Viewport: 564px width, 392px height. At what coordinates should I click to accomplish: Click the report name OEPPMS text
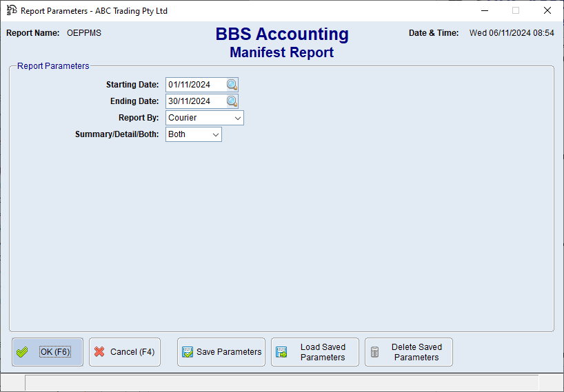coord(84,33)
